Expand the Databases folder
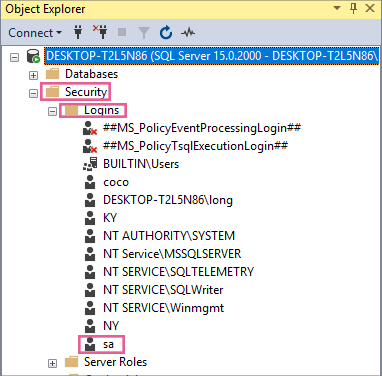This screenshot has height=376, width=382. pos(33,75)
